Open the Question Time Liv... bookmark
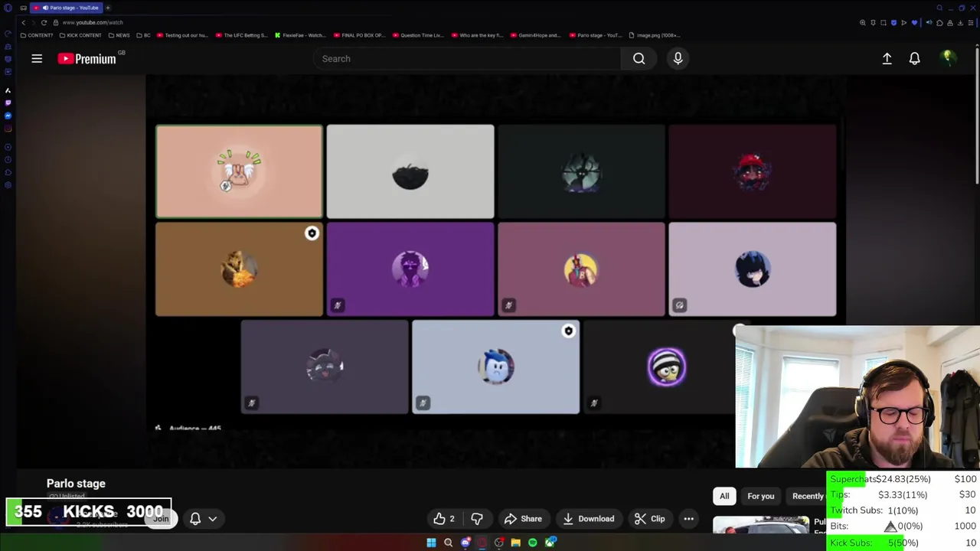Viewport: 980px width, 551px height. point(417,35)
